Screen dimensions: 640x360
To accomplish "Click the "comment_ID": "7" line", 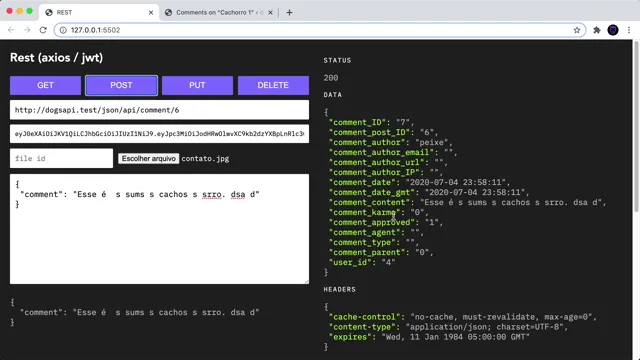I will (x=371, y=122).
